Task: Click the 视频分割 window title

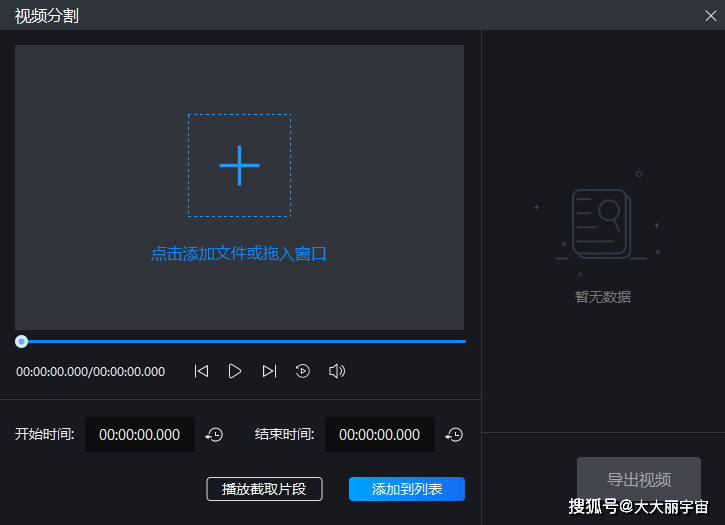Action: click(47, 15)
